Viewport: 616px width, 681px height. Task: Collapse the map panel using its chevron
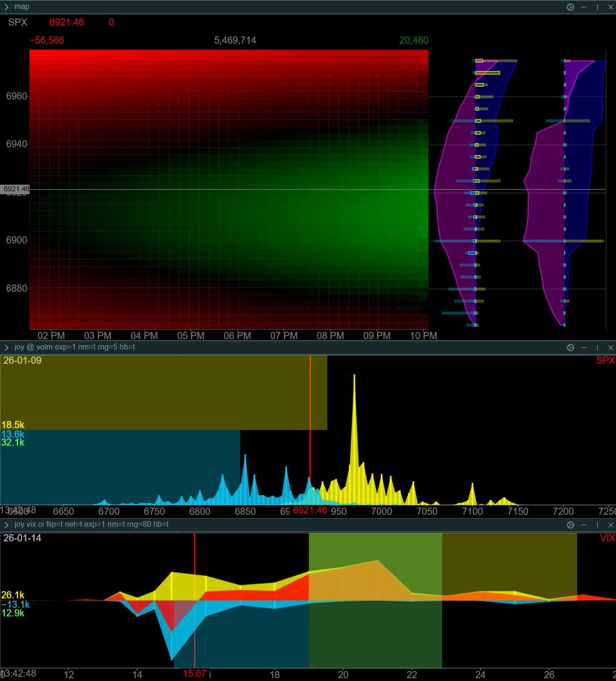(6, 7)
